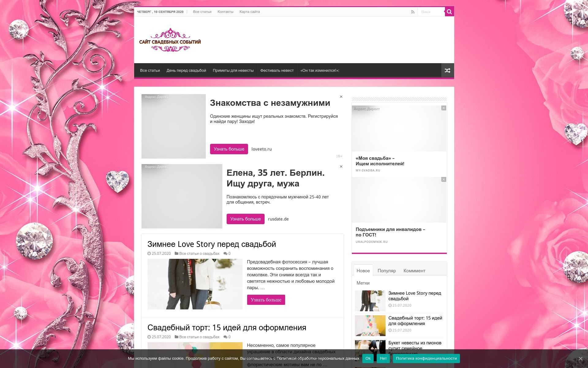Open the rusdate.de ad link
Viewport: 588px width, 368px height.
(x=278, y=219)
